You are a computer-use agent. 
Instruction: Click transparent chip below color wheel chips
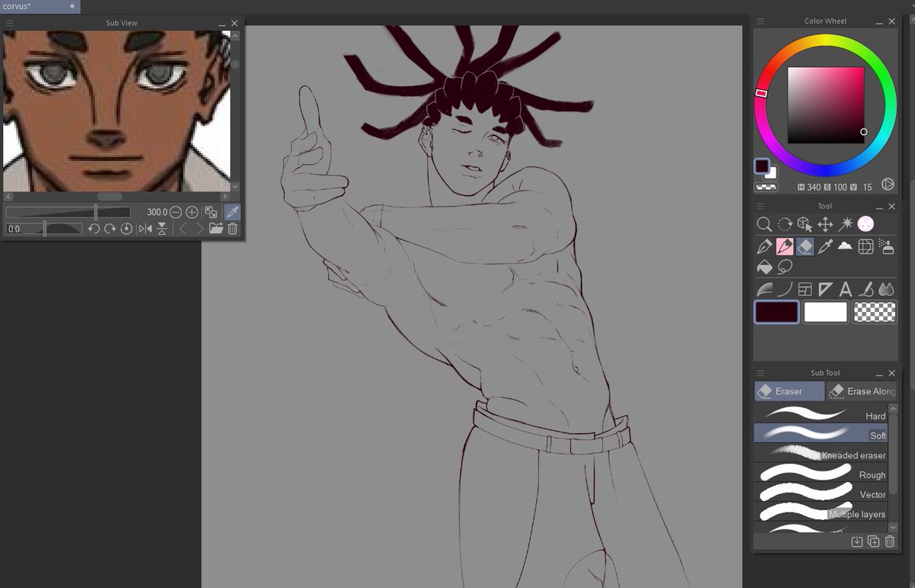pyautogui.click(x=766, y=187)
